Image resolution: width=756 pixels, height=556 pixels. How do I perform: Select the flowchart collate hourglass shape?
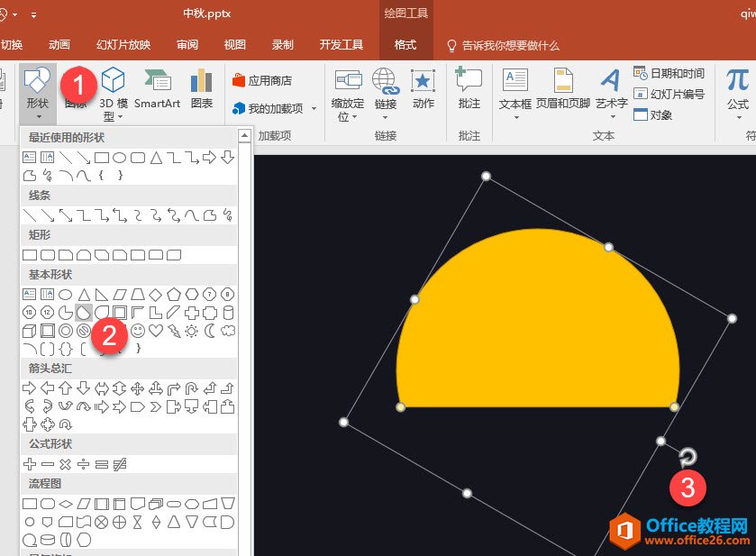138,523
